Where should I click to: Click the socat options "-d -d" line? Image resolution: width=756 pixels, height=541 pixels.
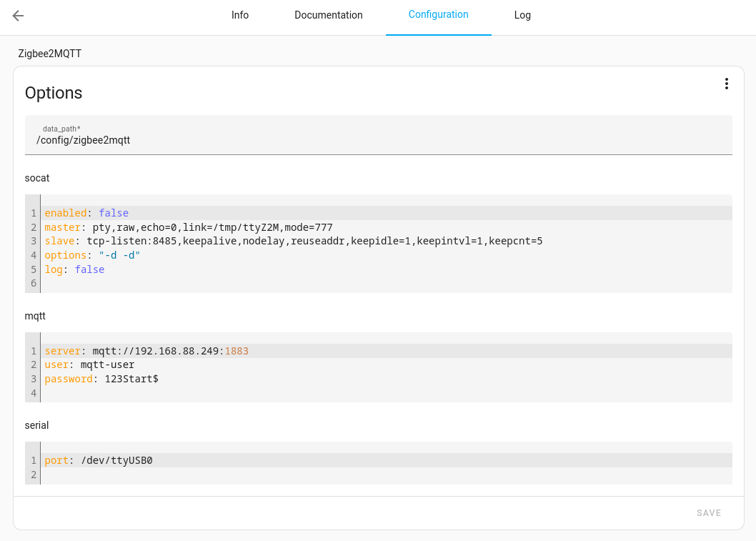[93, 255]
